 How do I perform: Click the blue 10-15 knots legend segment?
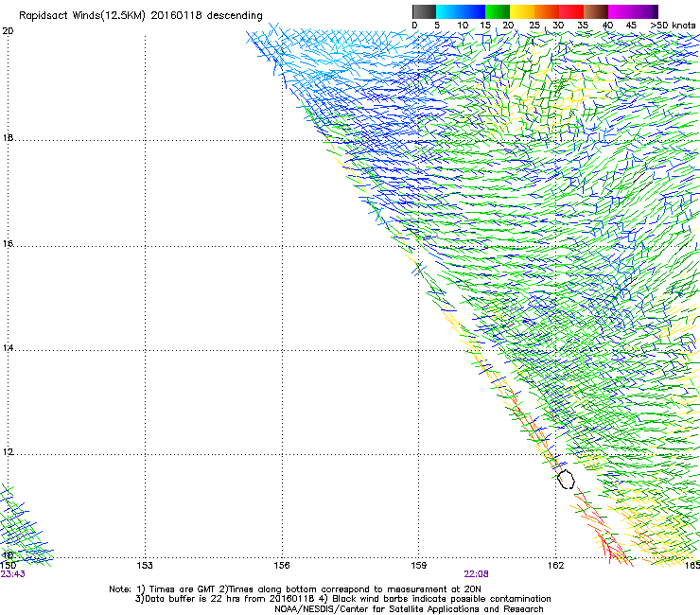pos(473,11)
